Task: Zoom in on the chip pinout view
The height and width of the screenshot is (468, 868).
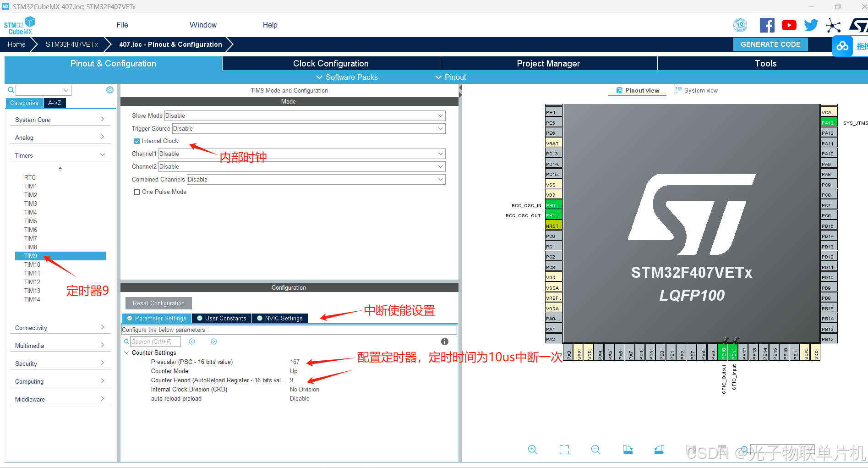Action: point(532,450)
